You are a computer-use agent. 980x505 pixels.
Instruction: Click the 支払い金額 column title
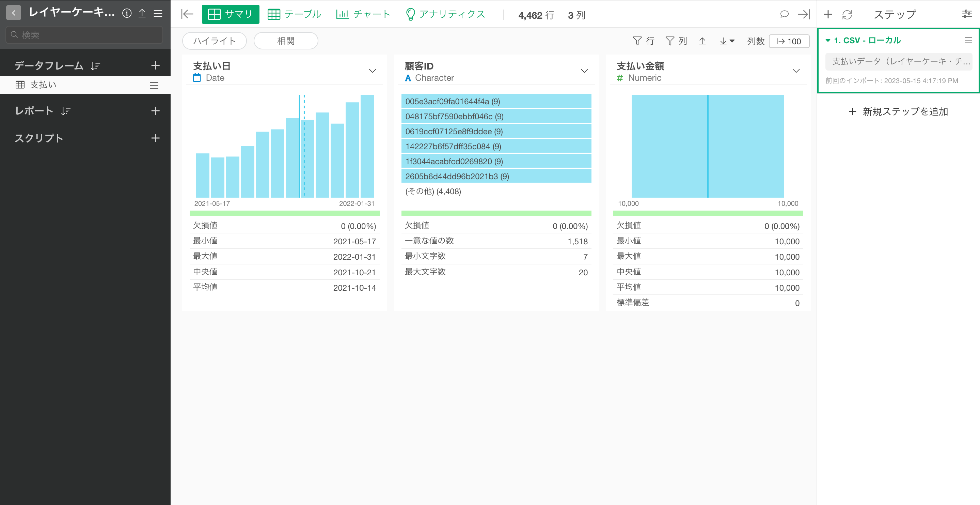click(x=640, y=66)
